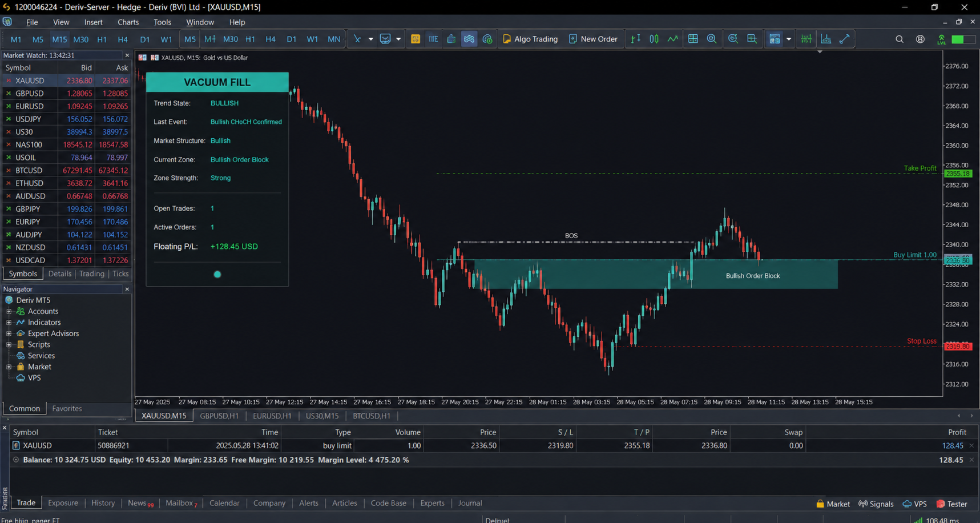Viewport: 980px width, 523px height.
Task: Close the Navigator panel
Action: tap(127, 289)
